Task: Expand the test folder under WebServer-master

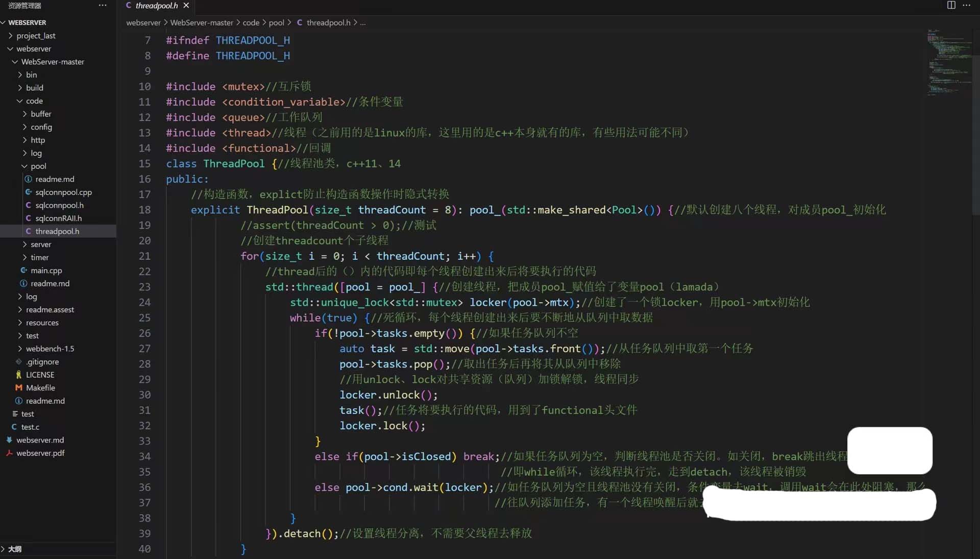Action: pos(58,336)
